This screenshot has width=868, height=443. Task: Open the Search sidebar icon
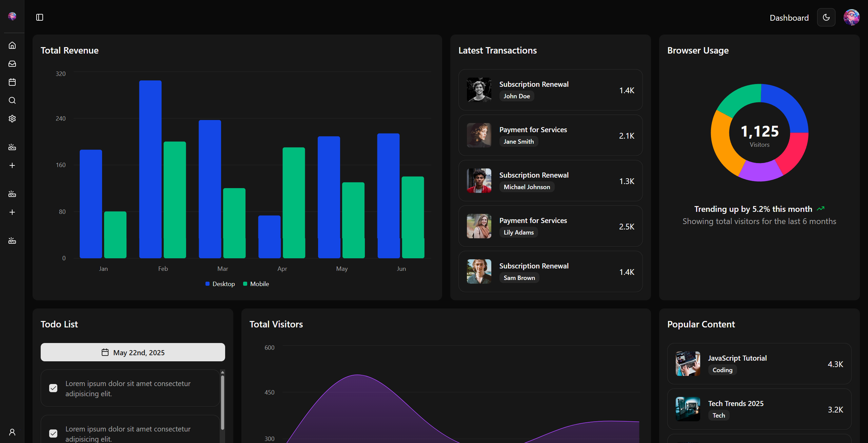tap(12, 100)
